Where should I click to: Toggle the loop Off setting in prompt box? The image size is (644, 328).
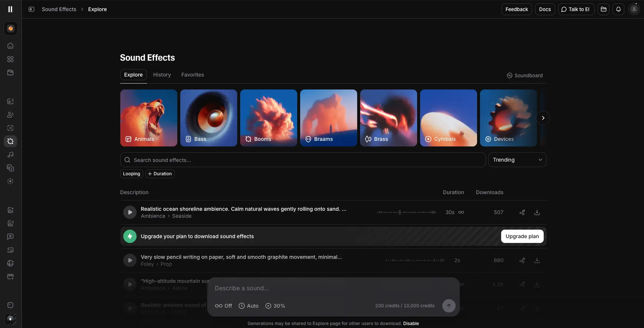pyautogui.click(x=224, y=306)
